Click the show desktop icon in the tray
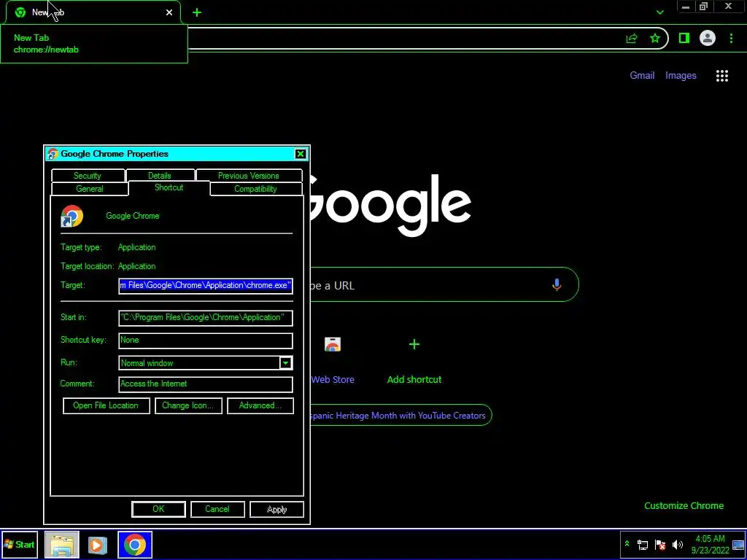Viewport: 747px width, 560px height. click(738, 545)
